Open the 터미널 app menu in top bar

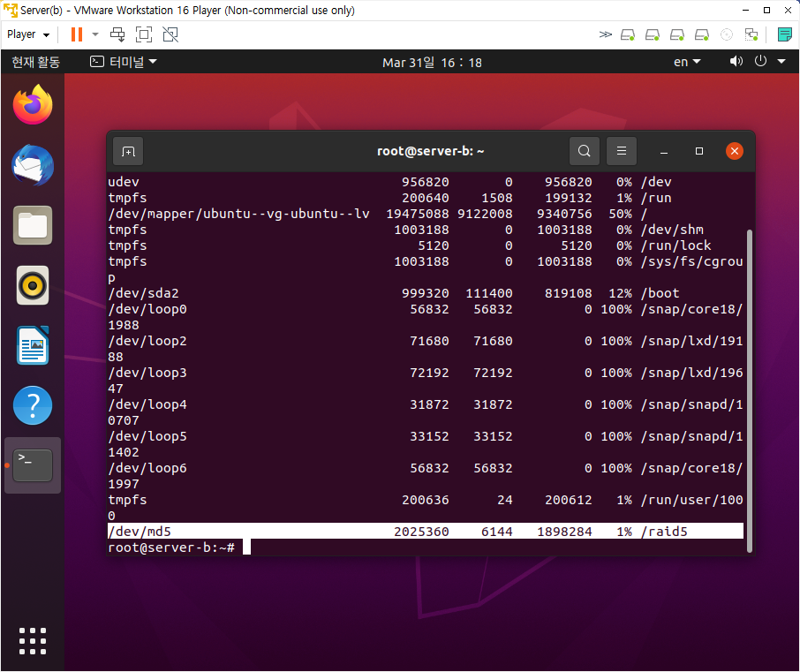pyautogui.click(x=123, y=62)
